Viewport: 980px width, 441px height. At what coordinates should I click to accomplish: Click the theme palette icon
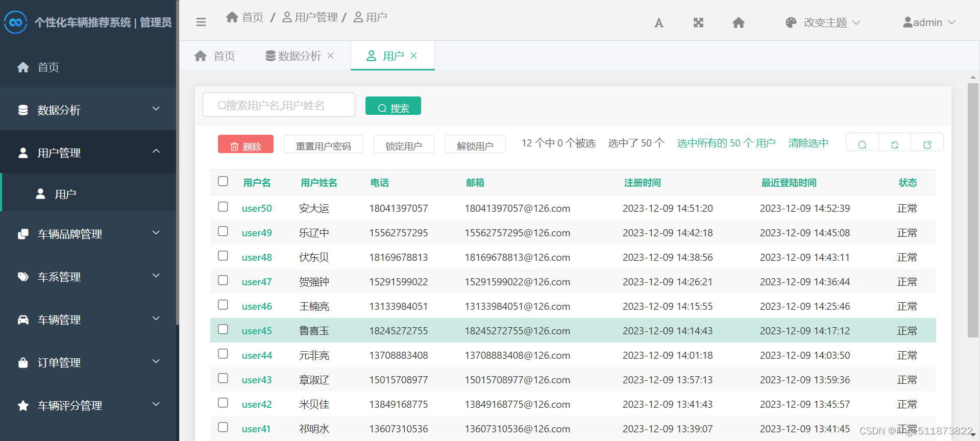pos(791,22)
